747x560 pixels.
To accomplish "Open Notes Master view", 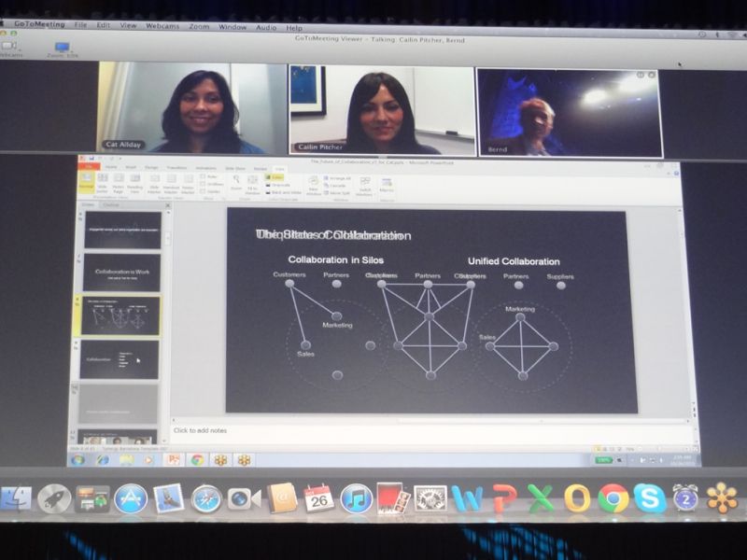I will (189, 184).
